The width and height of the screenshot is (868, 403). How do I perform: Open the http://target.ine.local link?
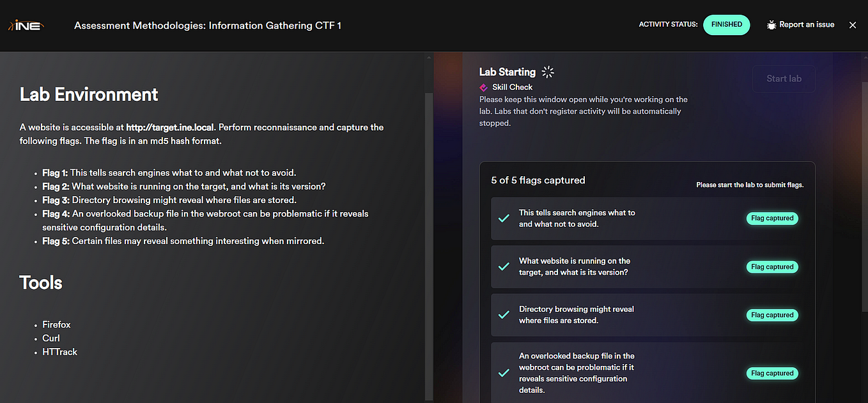click(169, 127)
